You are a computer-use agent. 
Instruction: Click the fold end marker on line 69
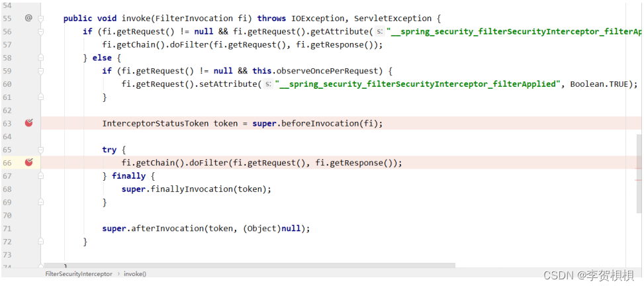click(x=40, y=202)
